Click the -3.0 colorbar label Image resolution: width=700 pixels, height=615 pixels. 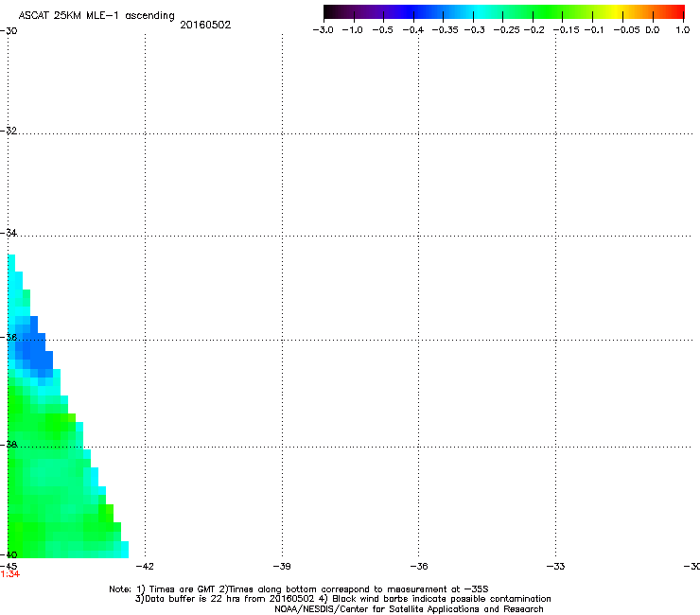[324, 30]
